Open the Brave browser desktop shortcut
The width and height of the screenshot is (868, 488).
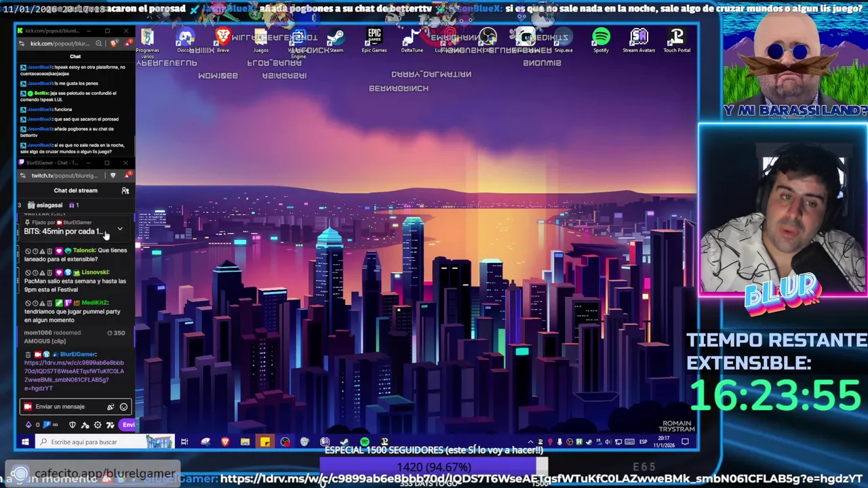(222, 41)
